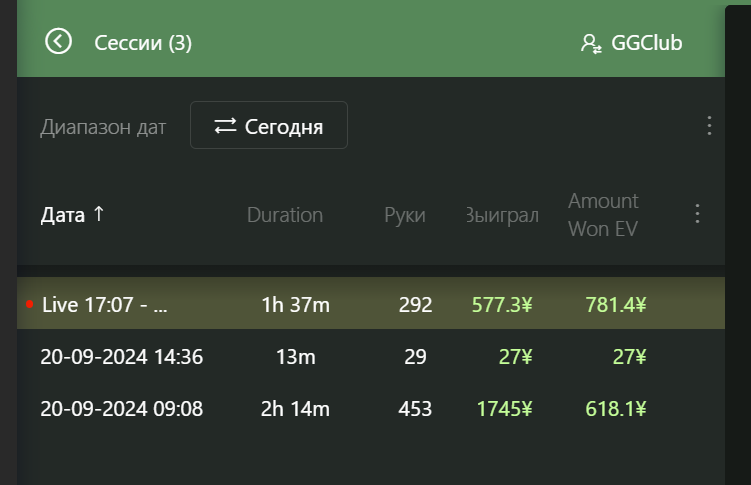Screen dimensions: 751x485
Task: Click the GGClub switch-user icon
Action: [591, 44]
